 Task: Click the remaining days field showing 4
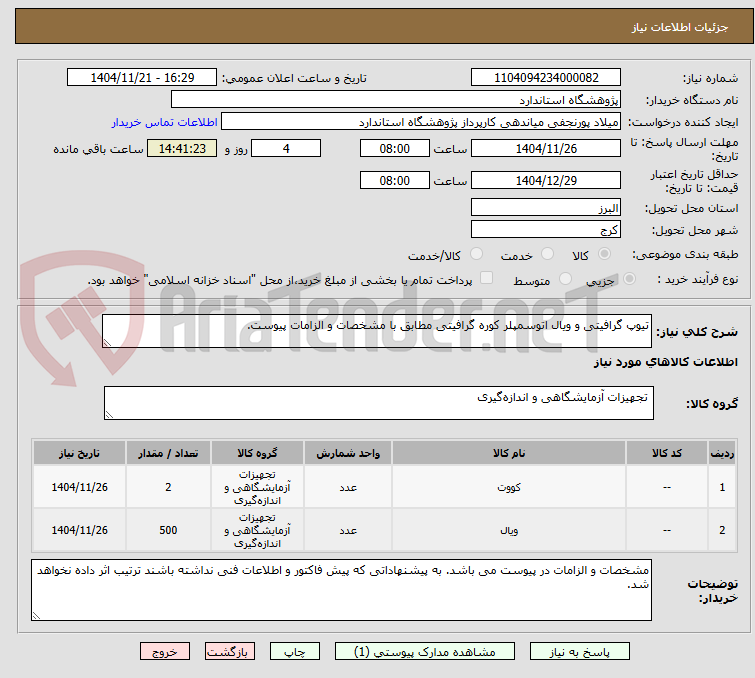286,148
